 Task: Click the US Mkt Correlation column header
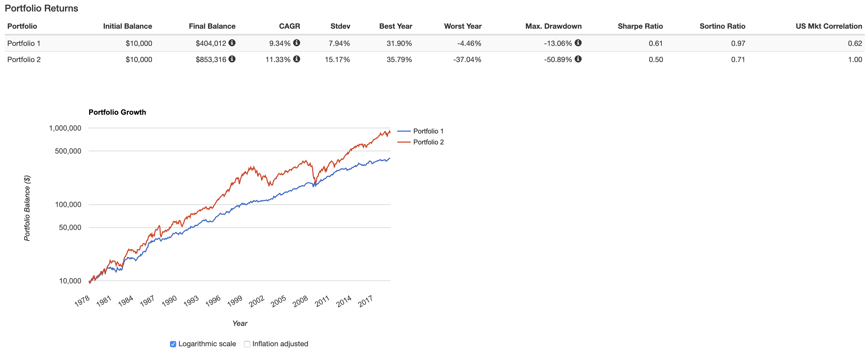pyautogui.click(x=829, y=26)
